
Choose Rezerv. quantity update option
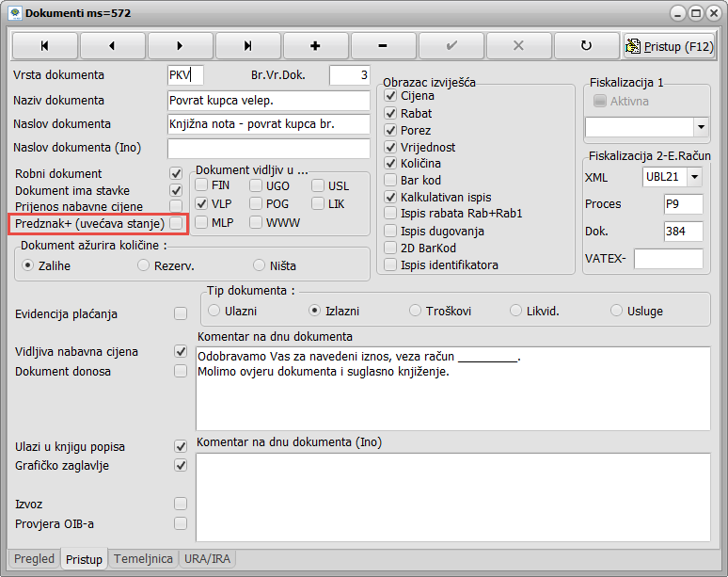[x=144, y=265]
